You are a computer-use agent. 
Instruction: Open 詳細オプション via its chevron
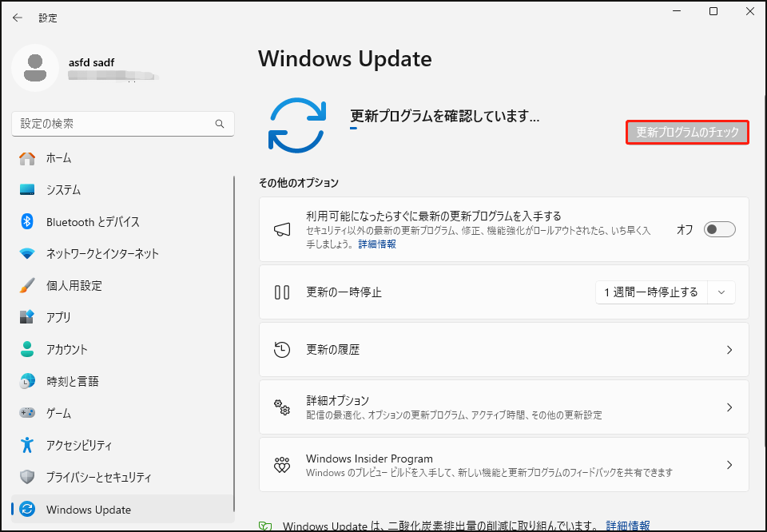pyautogui.click(x=729, y=407)
